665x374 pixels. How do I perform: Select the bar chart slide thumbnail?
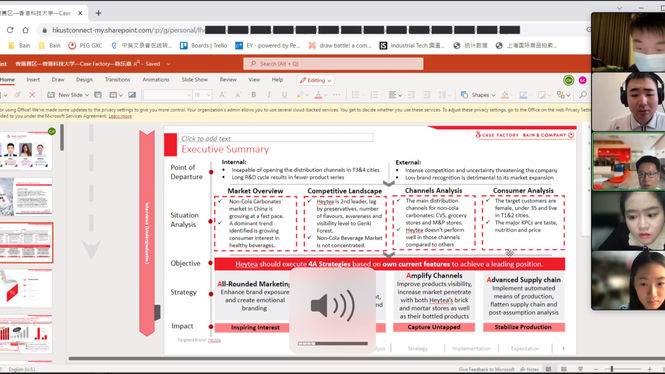26,334
